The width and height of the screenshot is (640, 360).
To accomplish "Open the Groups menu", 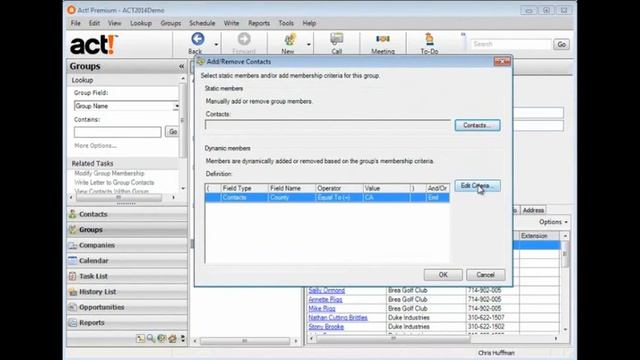I will (x=171, y=23).
